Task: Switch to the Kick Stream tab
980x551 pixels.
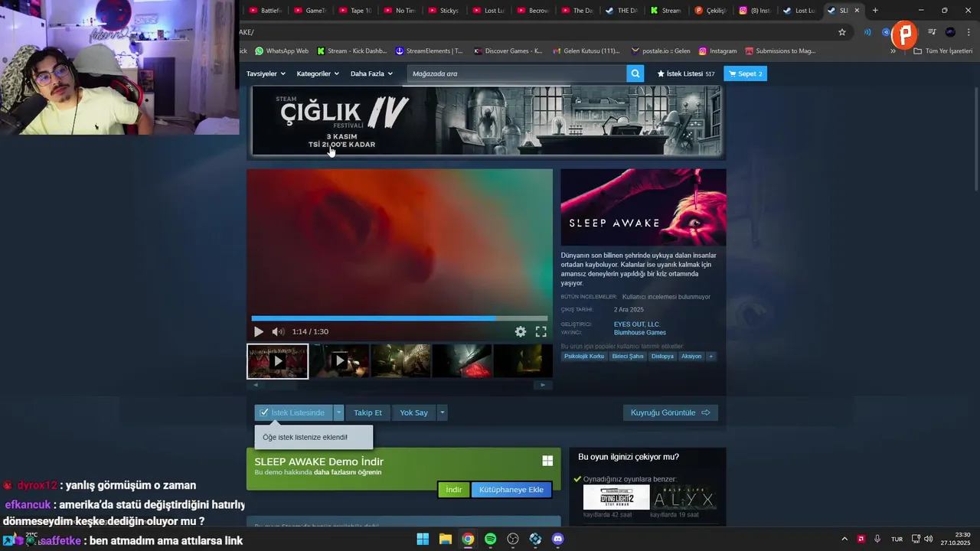Action: pos(665,11)
